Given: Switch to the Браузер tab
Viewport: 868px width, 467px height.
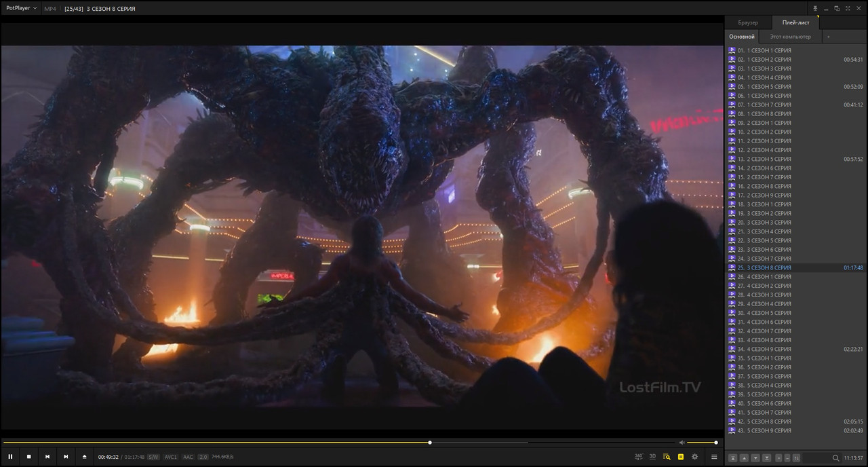Looking at the screenshot, I should 748,22.
